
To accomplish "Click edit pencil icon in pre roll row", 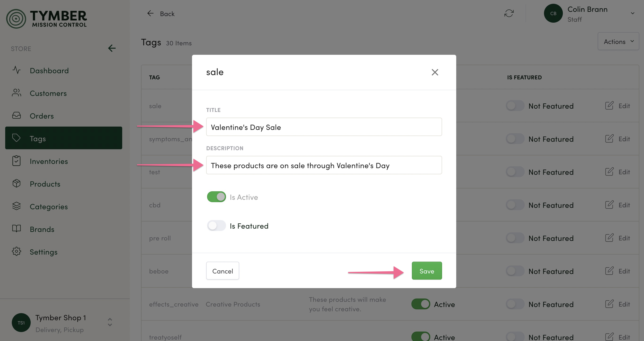I will 609,238.
